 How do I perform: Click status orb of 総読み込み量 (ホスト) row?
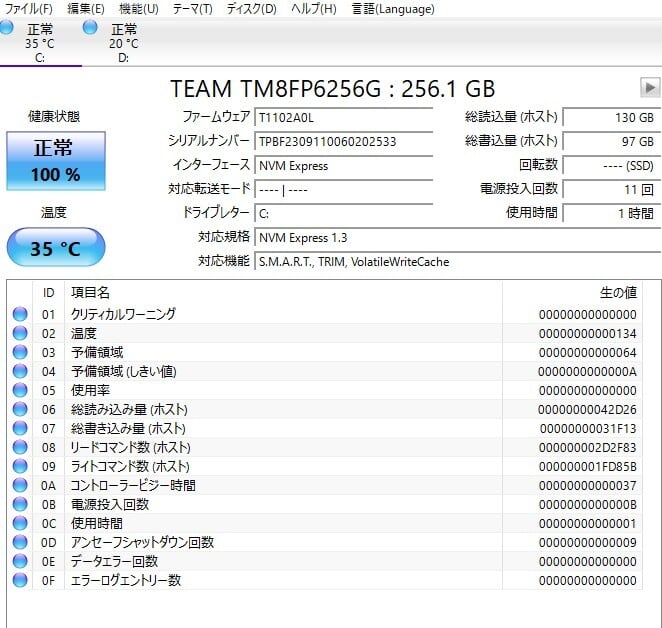[x=20, y=409]
